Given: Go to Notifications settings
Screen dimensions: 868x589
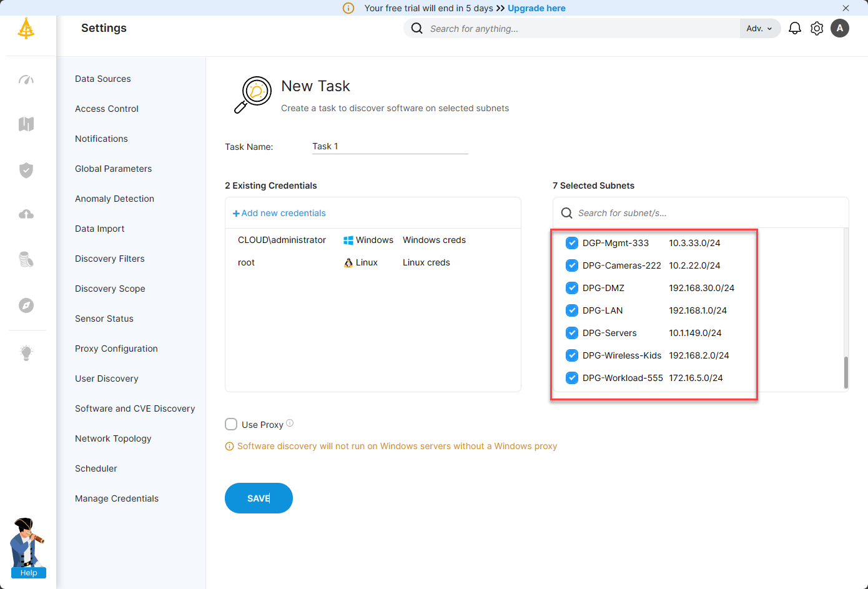Looking at the screenshot, I should coord(101,139).
